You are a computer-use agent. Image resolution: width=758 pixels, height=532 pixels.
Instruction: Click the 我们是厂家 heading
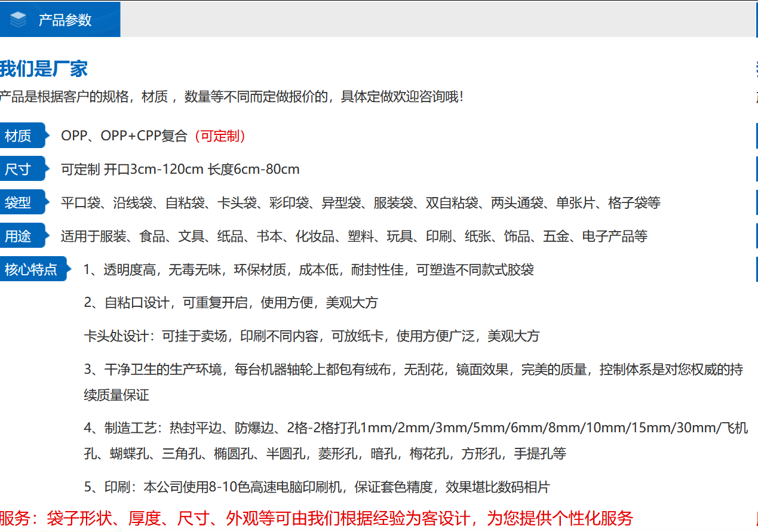point(44,69)
